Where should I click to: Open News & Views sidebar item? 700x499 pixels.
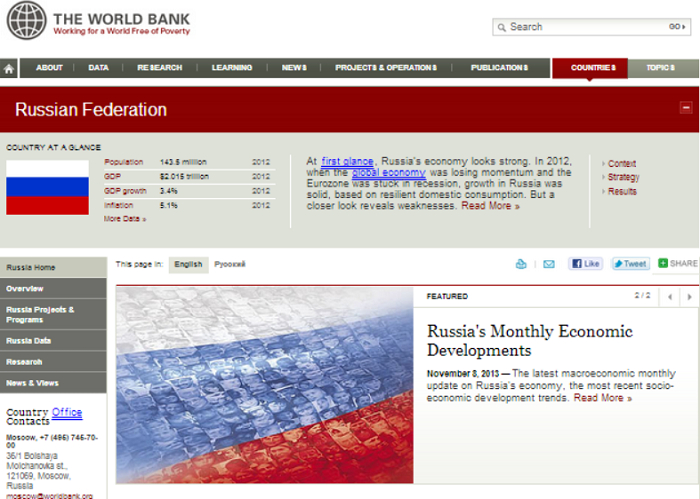[53, 383]
